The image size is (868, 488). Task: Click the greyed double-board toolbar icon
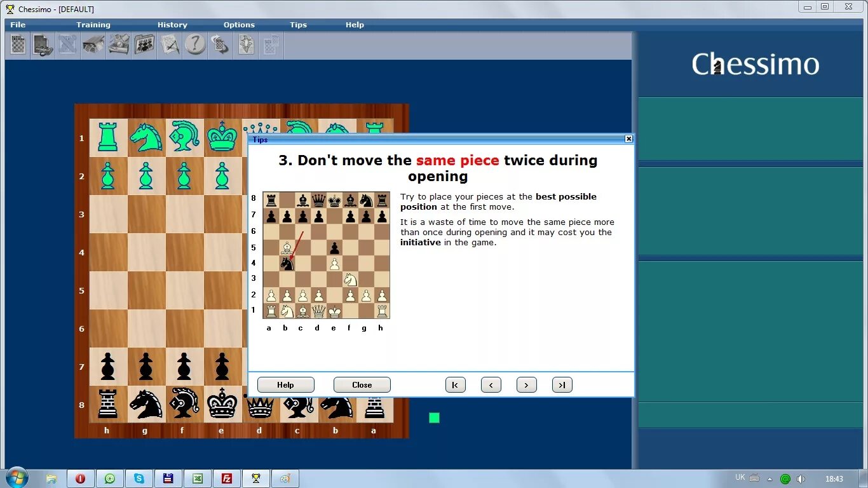point(271,45)
